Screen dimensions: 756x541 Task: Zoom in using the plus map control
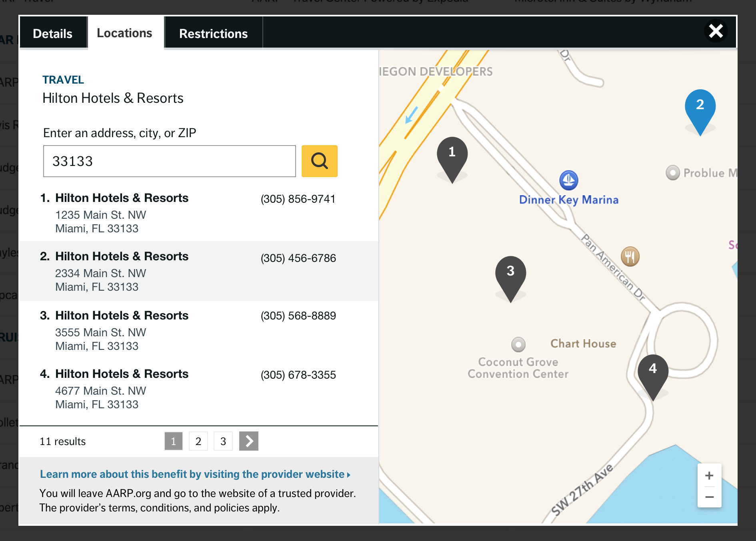709,475
